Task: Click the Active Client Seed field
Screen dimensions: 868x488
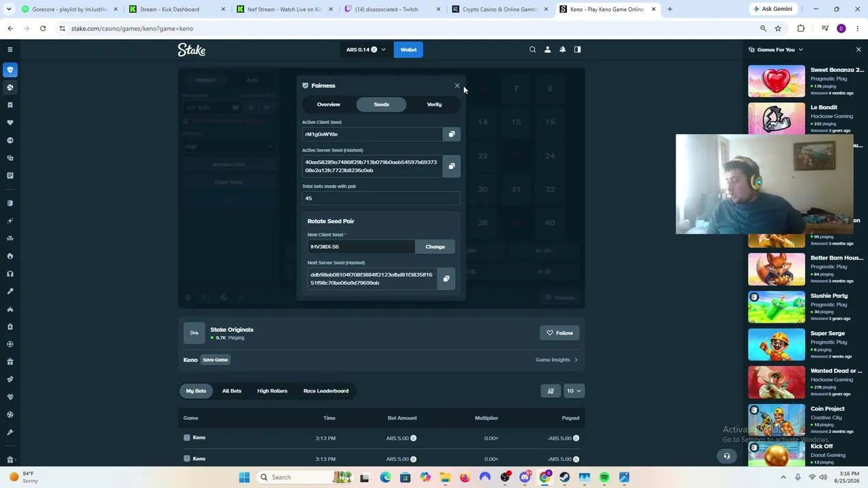Action: [372, 134]
